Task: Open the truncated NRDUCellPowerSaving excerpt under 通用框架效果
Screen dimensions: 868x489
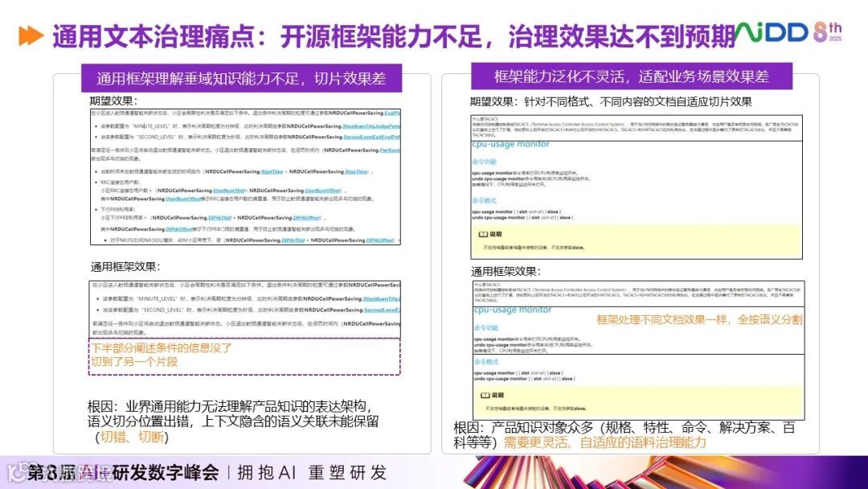Action: pyautogui.click(x=244, y=309)
